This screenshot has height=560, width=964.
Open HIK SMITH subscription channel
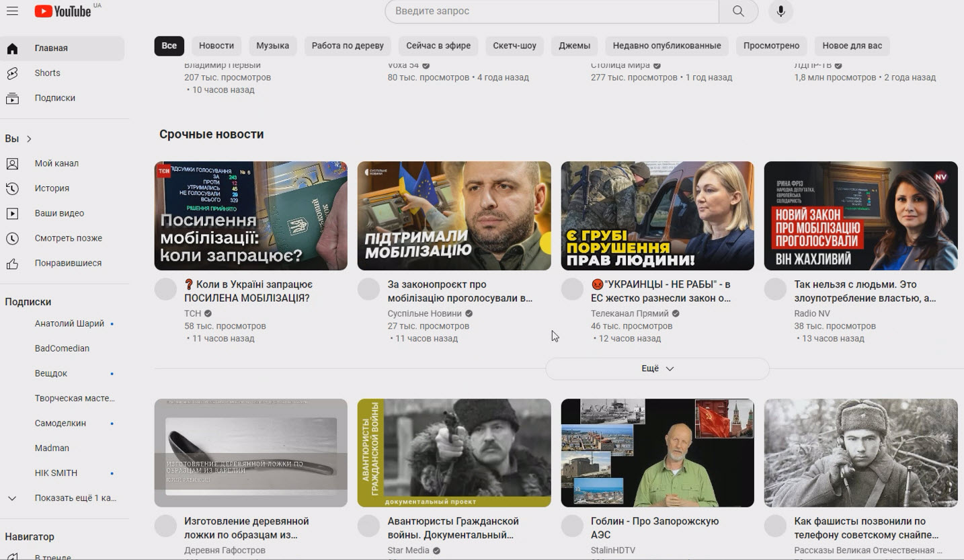[x=62, y=473]
